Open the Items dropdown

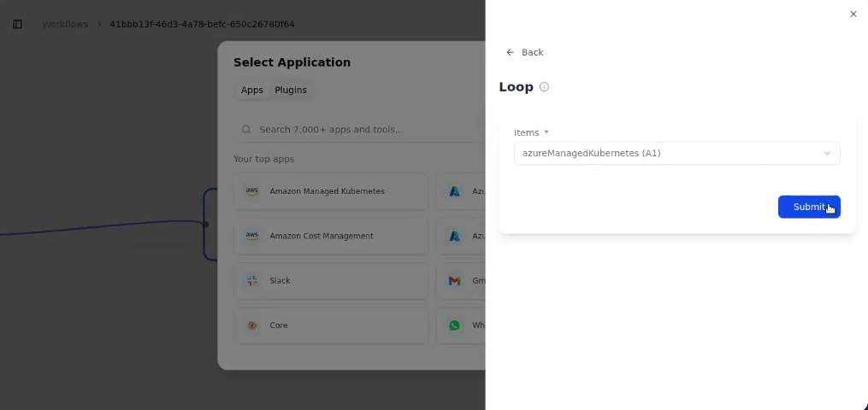(x=677, y=153)
